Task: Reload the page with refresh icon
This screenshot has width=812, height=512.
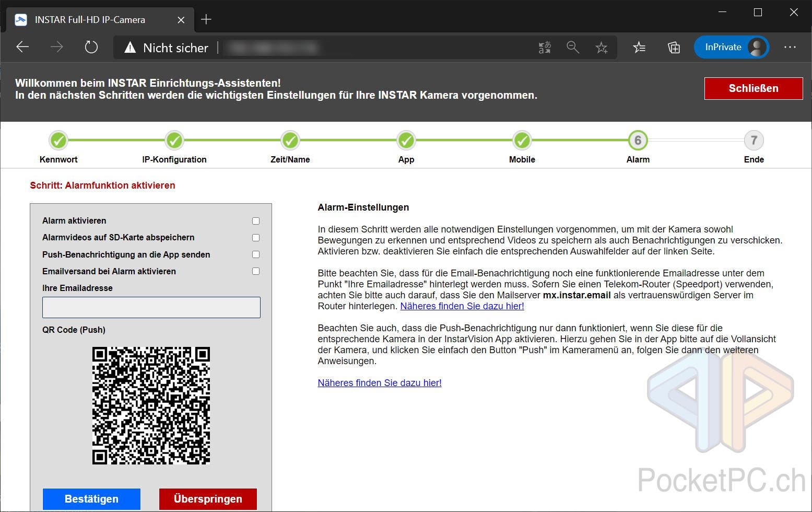Action: (91, 47)
